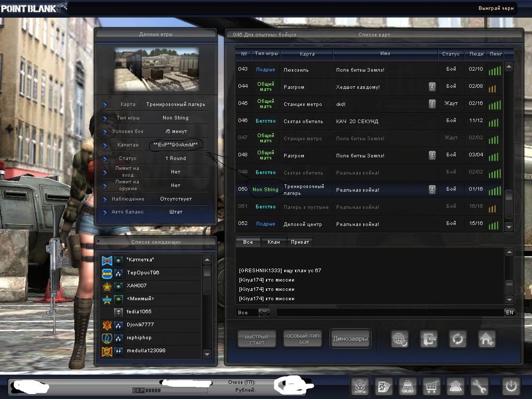
Task: Switch to the 'Клан' chat tab
Action: click(273, 242)
